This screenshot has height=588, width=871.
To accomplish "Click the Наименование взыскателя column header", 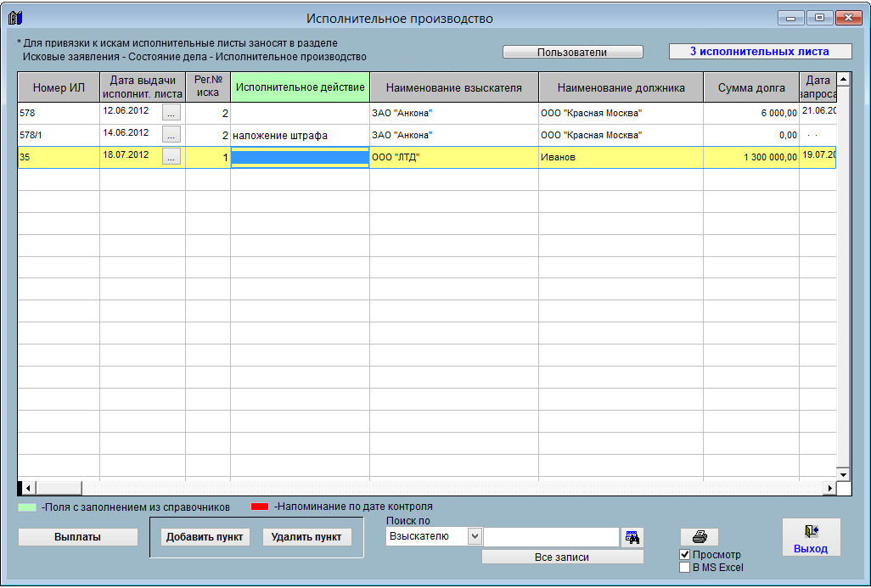I will coord(453,87).
